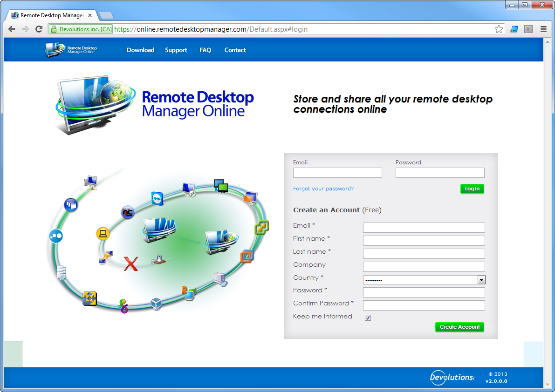Click the Devolutions logo in the footer
Screen dimensions: 555x392
click(x=452, y=378)
